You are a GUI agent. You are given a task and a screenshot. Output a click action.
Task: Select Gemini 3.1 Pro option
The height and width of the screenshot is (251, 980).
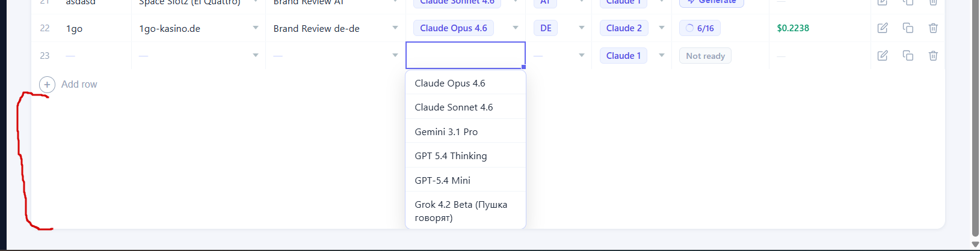click(x=446, y=132)
